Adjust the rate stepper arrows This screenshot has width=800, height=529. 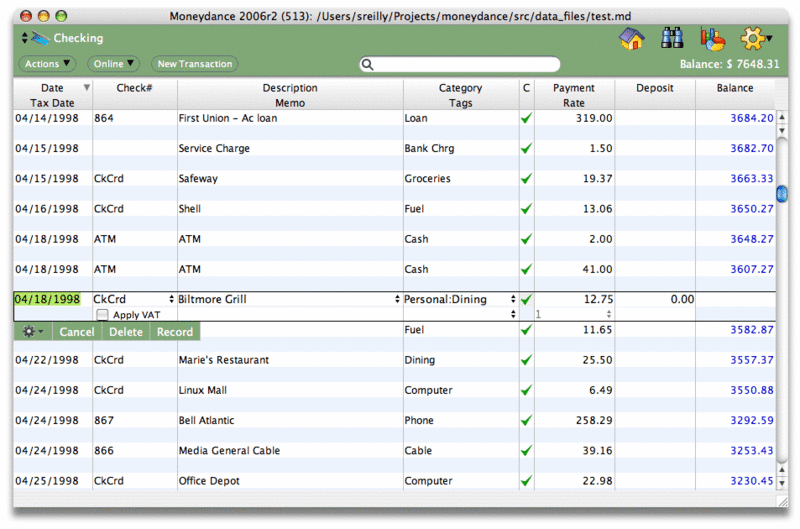point(609,314)
